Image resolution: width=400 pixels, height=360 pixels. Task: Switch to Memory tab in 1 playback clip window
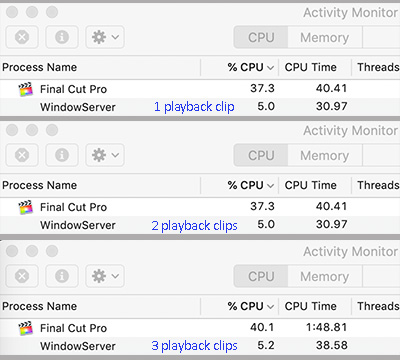pos(325,37)
